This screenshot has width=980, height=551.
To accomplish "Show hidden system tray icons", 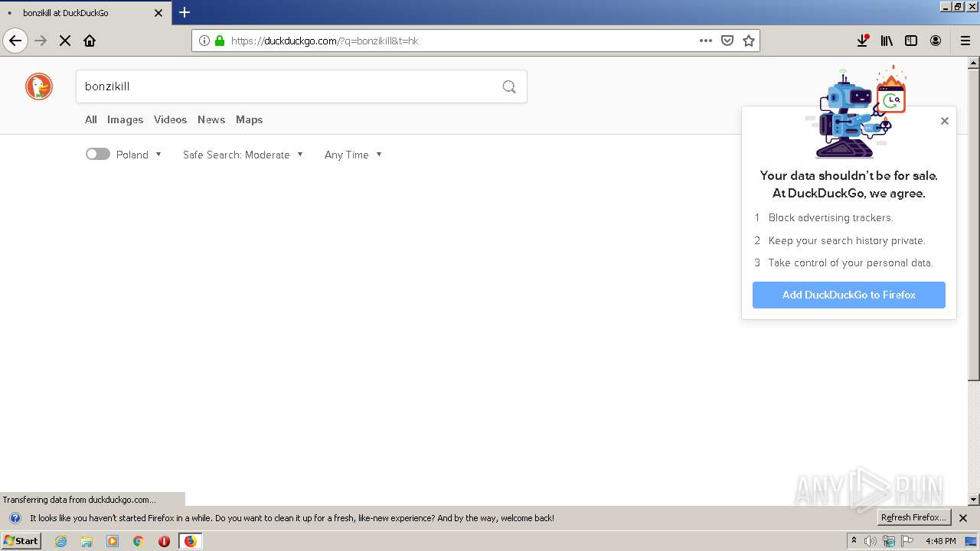I will click(854, 541).
